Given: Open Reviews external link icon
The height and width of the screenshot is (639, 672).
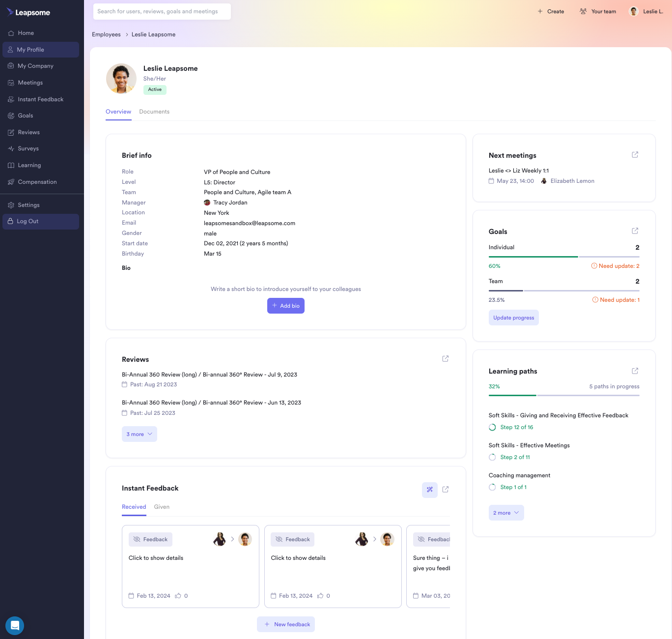Looking at the screenshot, I should click(445, 359).
